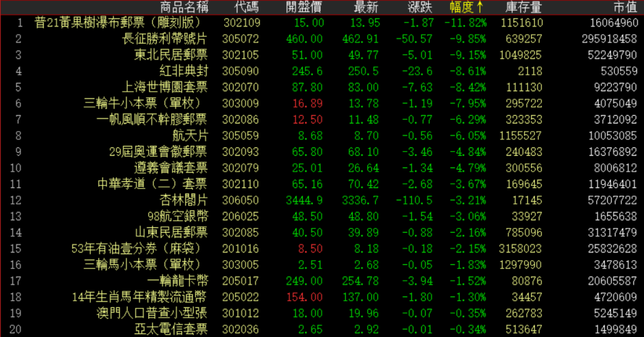Click code 305090
The height and width of the screenshot is (337, 644).
pos(241,71)
